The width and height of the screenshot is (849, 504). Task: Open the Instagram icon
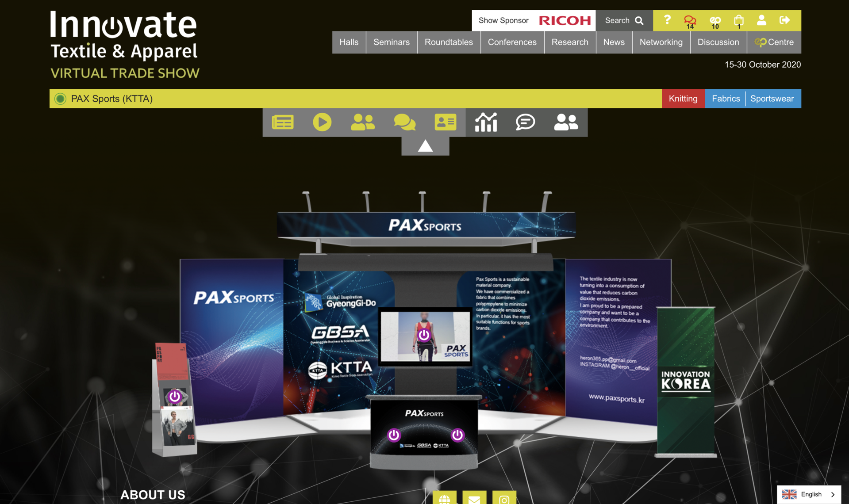click(x=504, y=498)
